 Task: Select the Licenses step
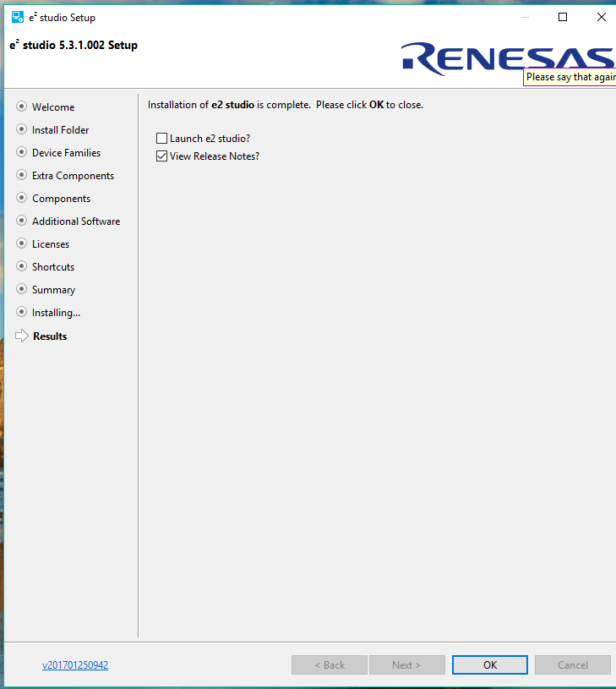(x=51, y=244)
